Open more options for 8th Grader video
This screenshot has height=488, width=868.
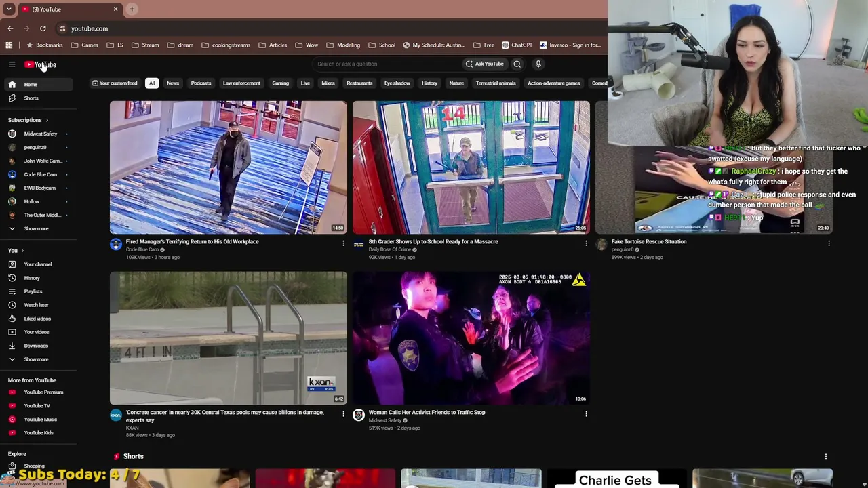(586, 243)
